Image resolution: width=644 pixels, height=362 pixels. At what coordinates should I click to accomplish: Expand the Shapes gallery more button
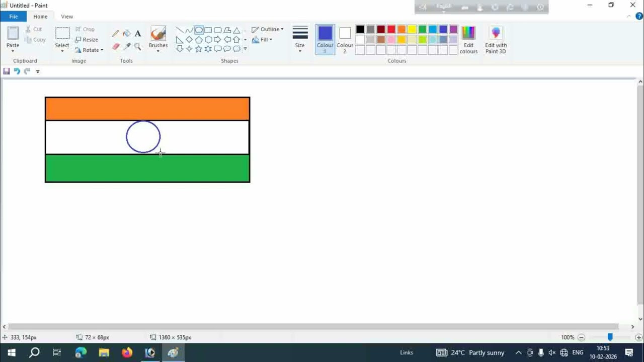(x=245, y=49)
